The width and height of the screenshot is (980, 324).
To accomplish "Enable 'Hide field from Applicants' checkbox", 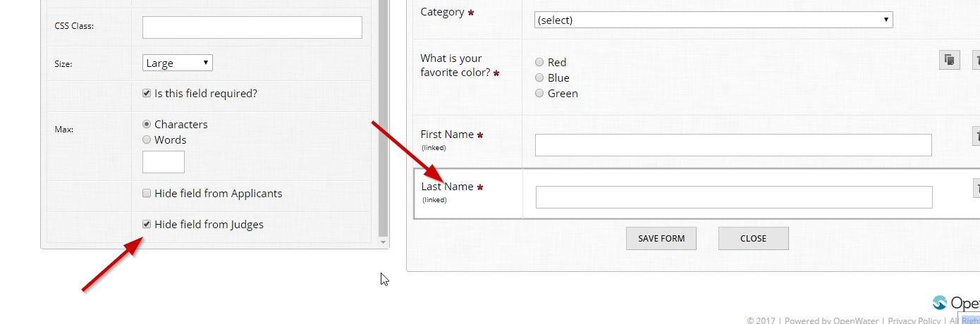I will (x=147, y=193).
